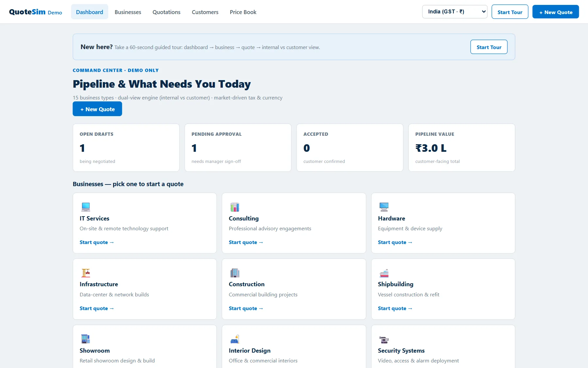Screen dimensions: 588x368
Task: Click the Infrastructure card title
Action: (x=99, y=284)
